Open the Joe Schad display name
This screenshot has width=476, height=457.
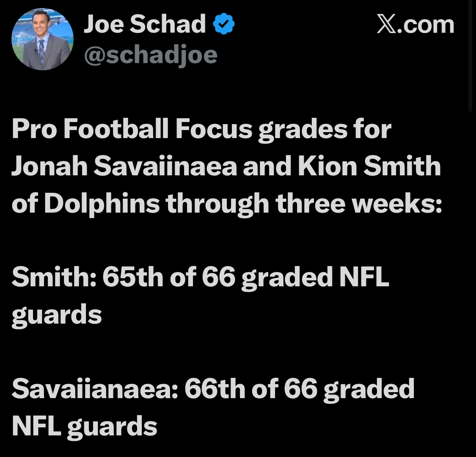pyautogui.click(x=145, y=24)
